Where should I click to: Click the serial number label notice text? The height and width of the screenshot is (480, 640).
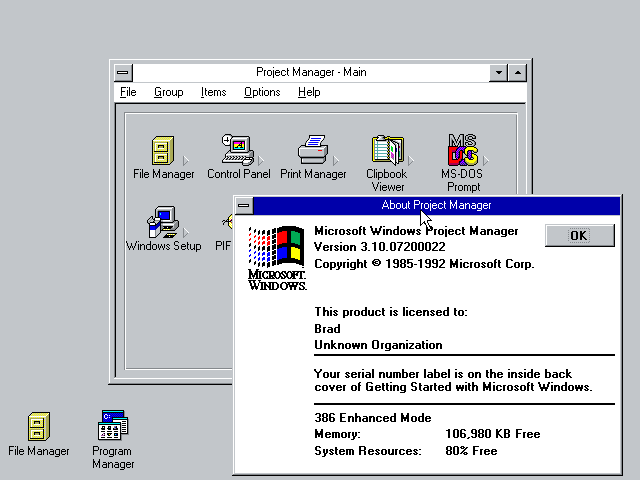pyautogui.click(x=453, y=380)
